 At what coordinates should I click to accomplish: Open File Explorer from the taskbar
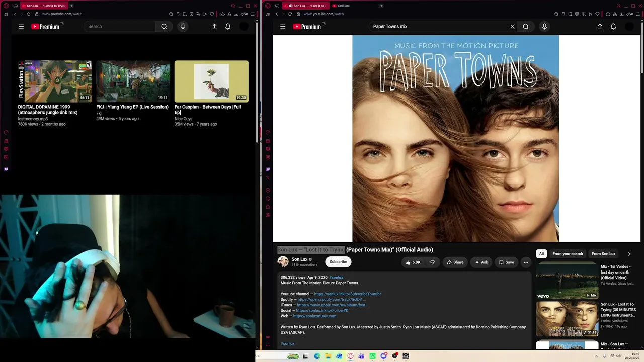(x=328, y=356)
